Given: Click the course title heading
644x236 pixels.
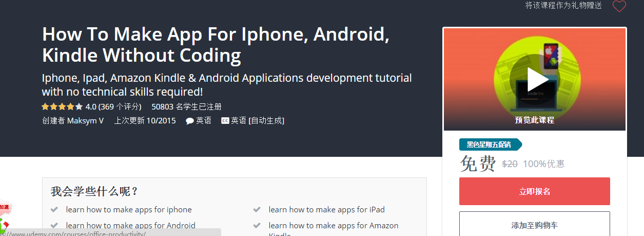Looking at the screenshot, I should [216, 44].
